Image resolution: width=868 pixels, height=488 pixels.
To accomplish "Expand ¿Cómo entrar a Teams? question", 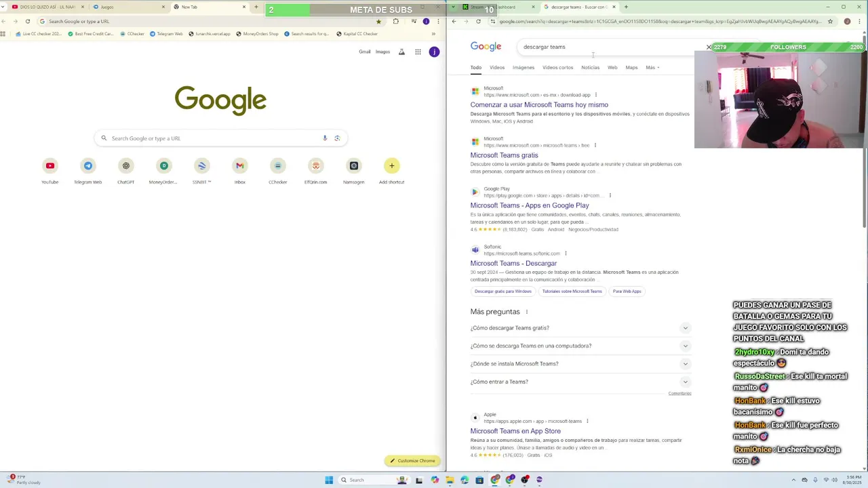I will point(580,382).
